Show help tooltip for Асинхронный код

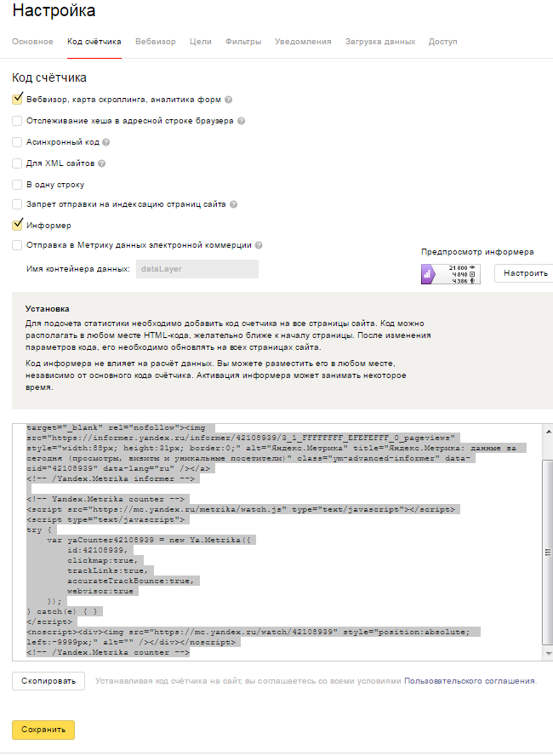[106, 142]
